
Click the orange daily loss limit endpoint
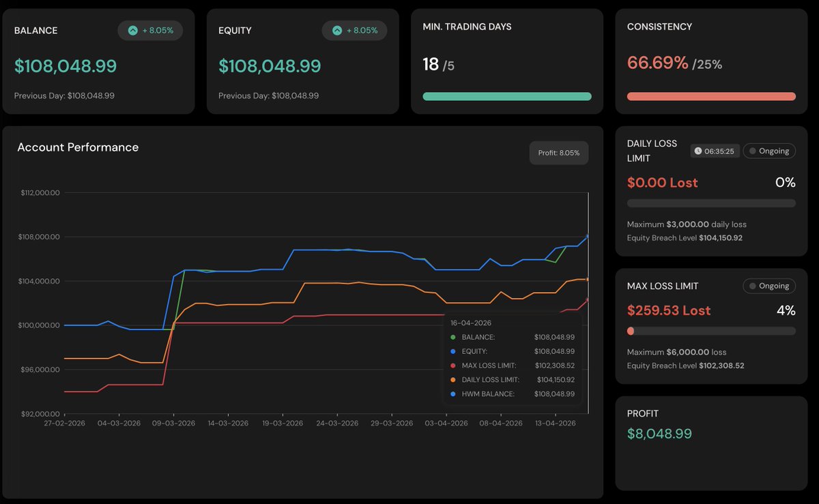[588, 280]
